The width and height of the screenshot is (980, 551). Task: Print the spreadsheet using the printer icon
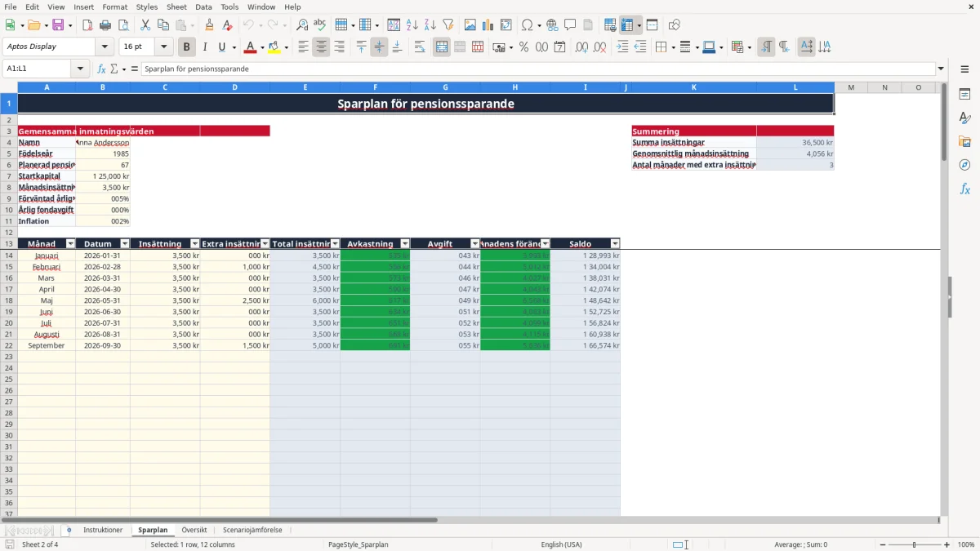pyautogui.click(x=105, y=25)
